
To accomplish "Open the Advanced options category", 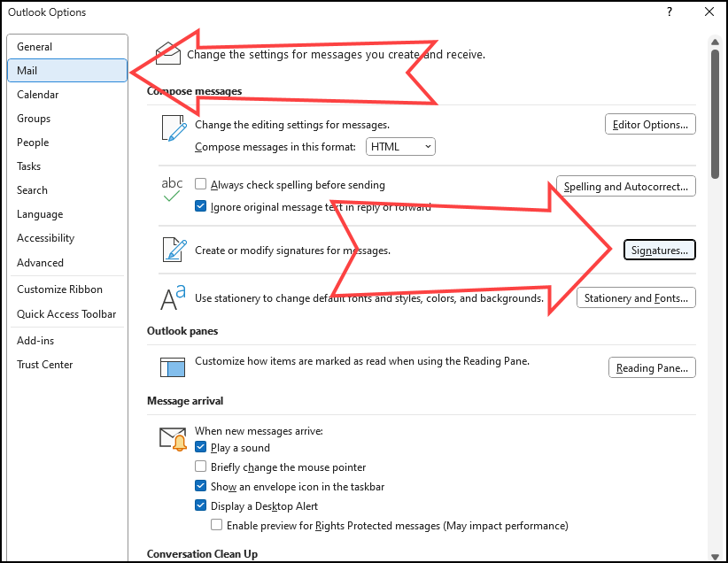I will point(67,263).
